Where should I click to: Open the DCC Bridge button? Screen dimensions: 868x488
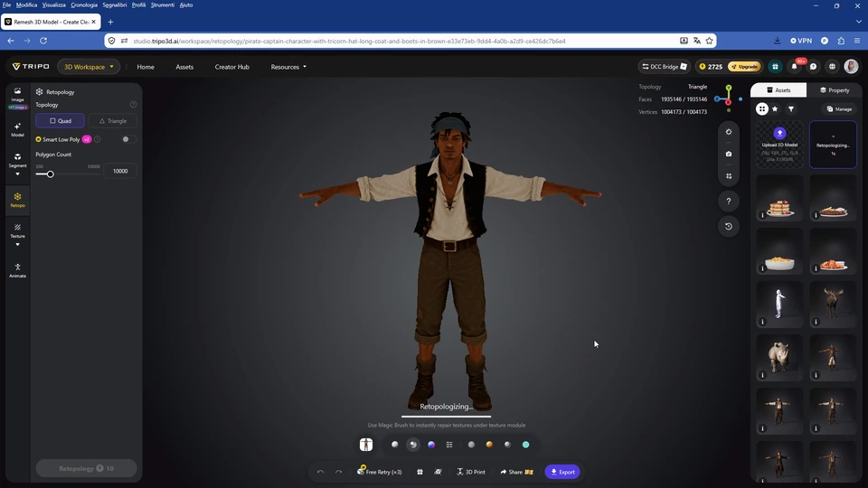point(665,66)
